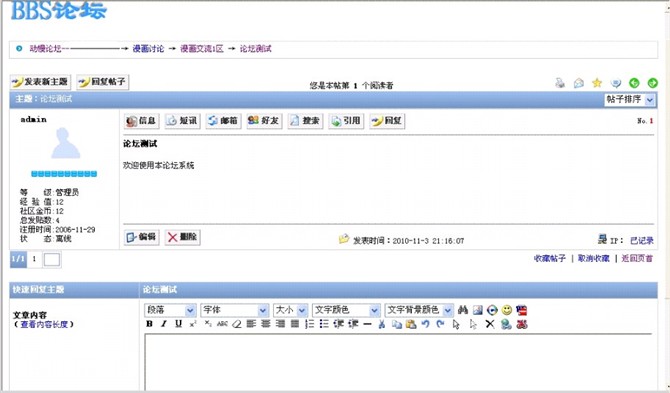Insert a bulleted list
Screen dimensions: 670x393
[324, 324]
